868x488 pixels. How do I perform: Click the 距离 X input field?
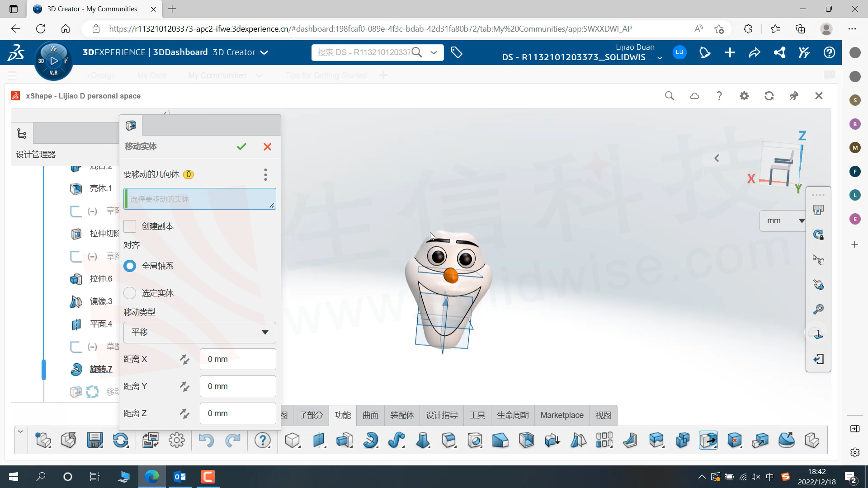coord(238,359)
